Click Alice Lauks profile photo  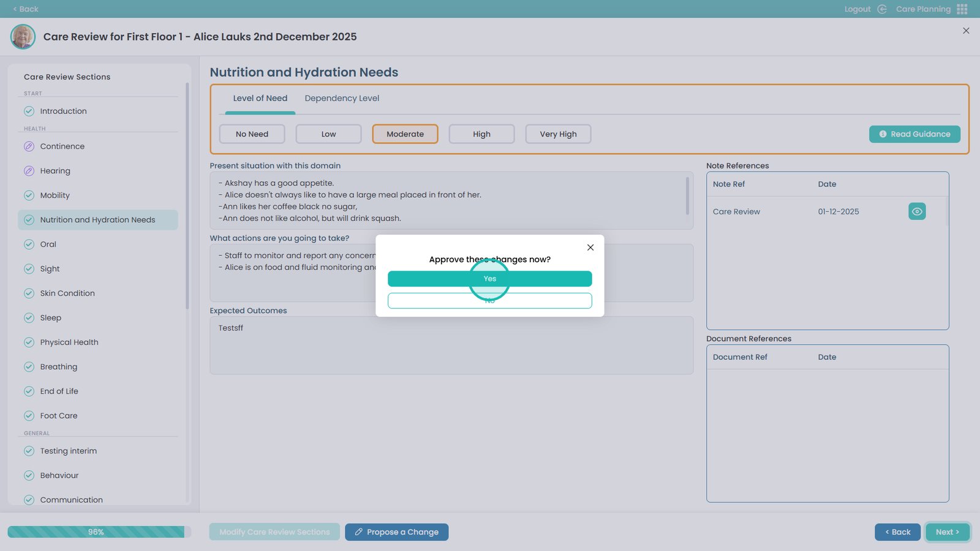(23, 37)
